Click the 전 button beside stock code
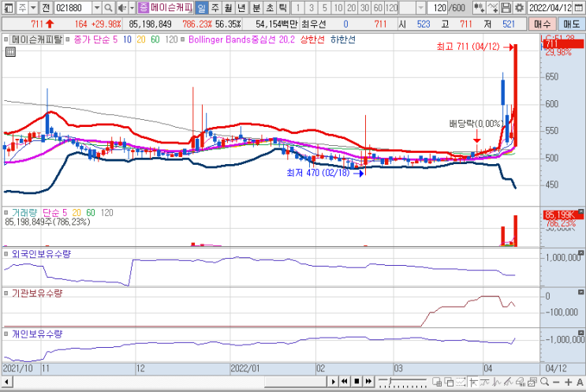This screenshot has height=392, width=586. click(46, 7)
